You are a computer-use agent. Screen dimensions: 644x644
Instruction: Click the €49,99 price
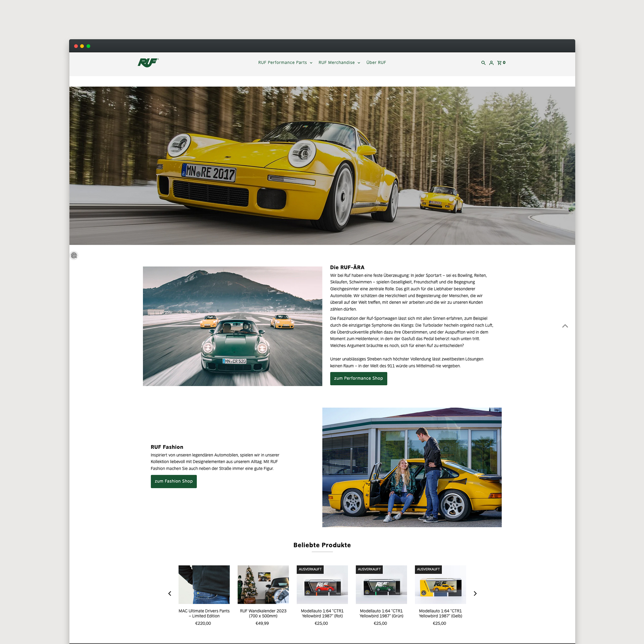tap(262, 623)
